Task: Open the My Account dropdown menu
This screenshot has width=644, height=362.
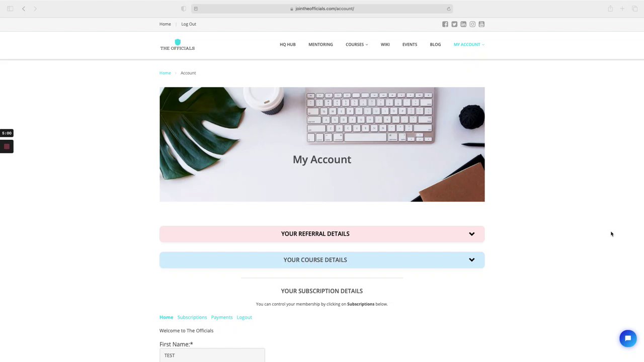Action: tap(469, 44)
